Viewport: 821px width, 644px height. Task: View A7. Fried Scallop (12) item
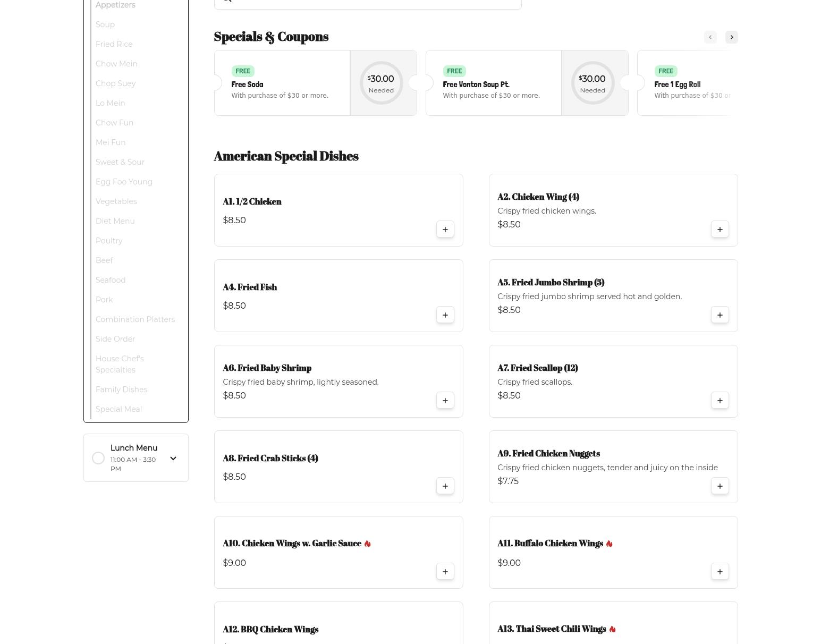click(538, 368)
